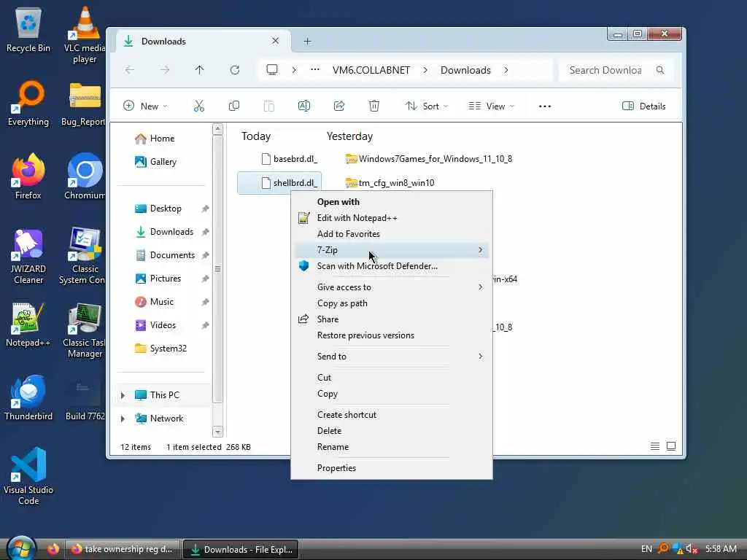Click navigation pane scrollbar up arrow
Image resolution: width=747 pixels, height=560 pixels.
(217, 128)
